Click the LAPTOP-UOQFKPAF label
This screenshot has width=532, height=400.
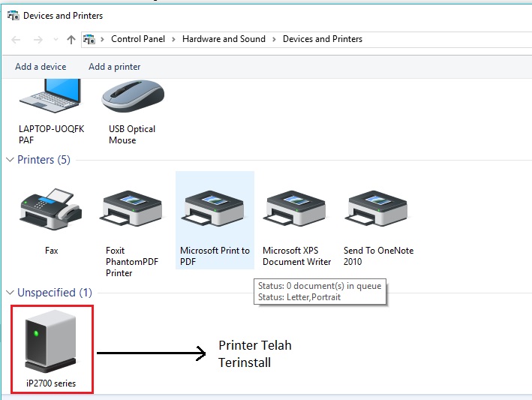(51, 134)
